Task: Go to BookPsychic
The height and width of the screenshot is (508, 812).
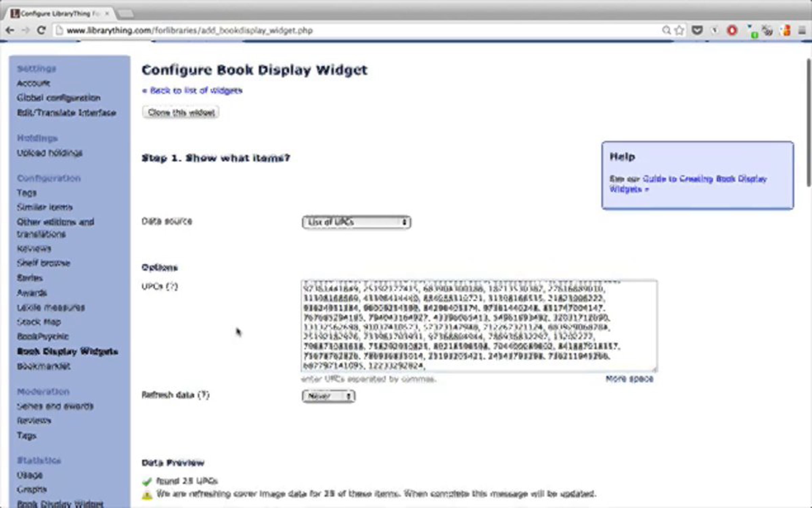Action: click(43, 337)
